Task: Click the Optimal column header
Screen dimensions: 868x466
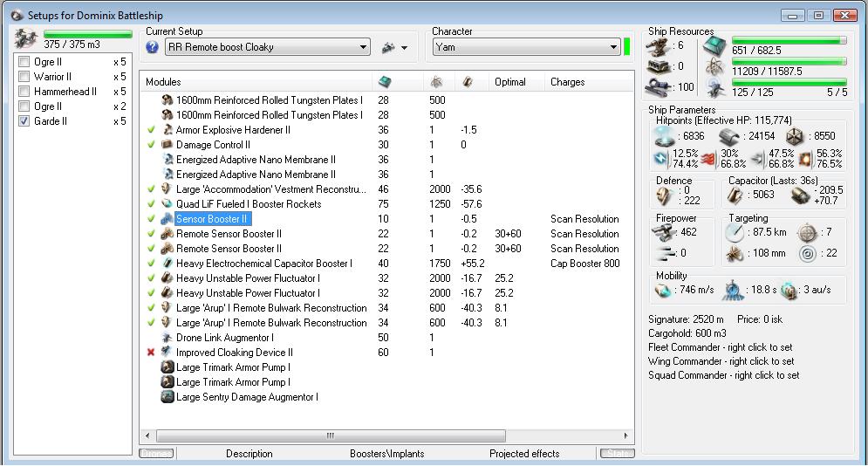Action: pyautogui.click(x=516, y=82)
